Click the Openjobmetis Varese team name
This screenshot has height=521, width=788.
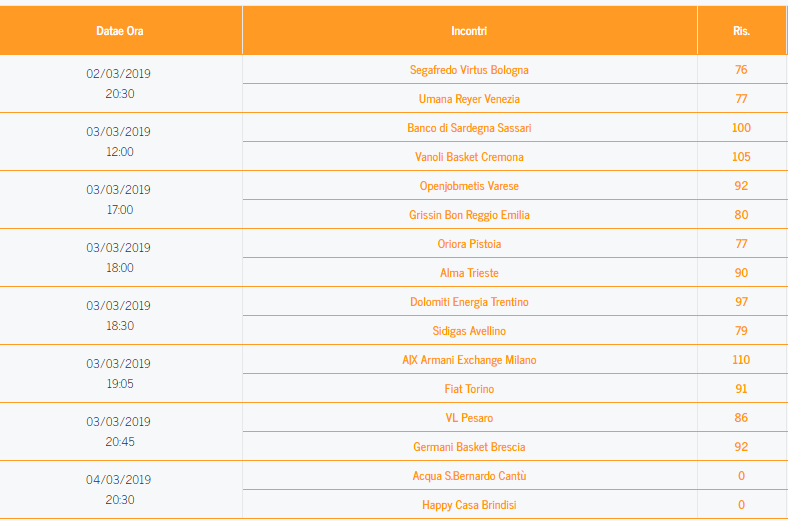tap(469, 186)
